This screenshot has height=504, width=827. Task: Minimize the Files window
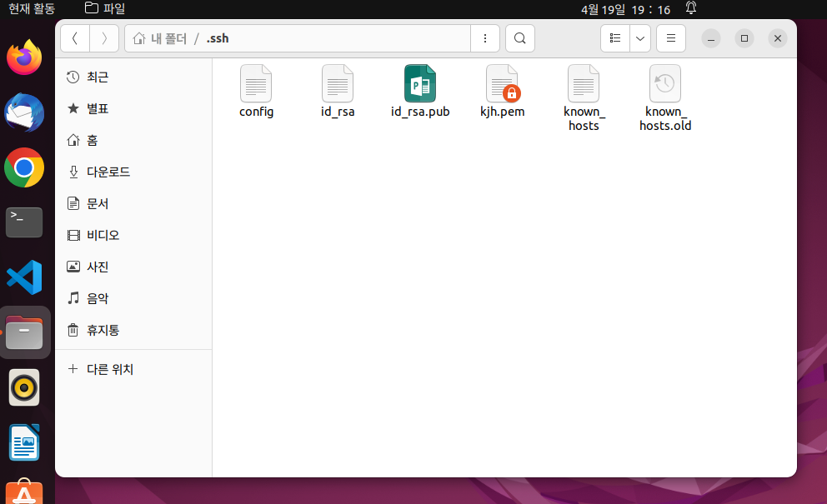click(711, 38)
